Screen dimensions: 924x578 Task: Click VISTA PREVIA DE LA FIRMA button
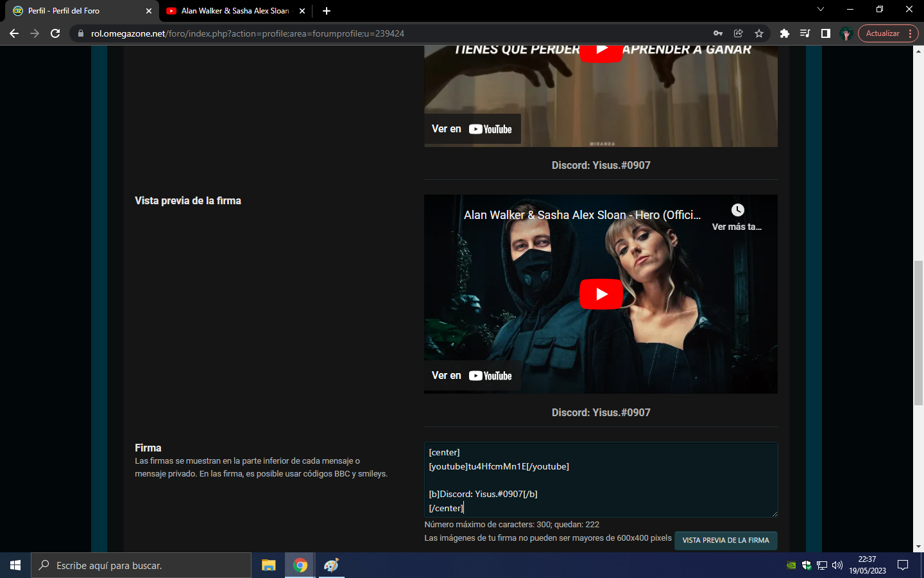click(726, 540)
